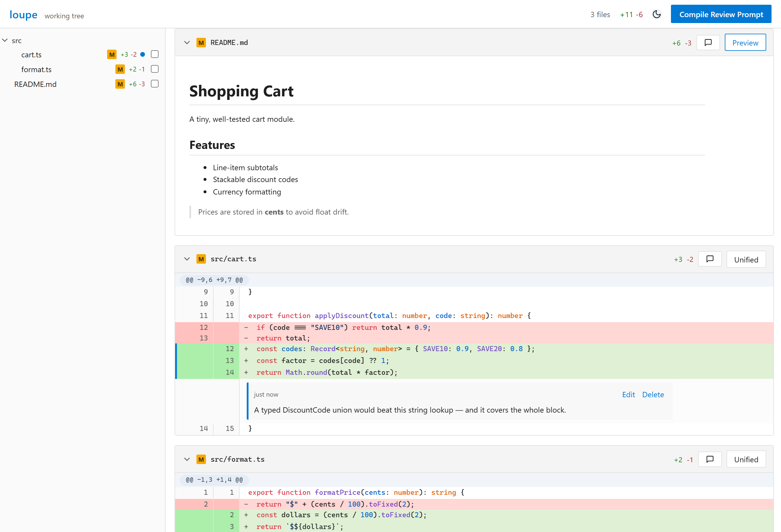Image resolution: width=781 pixels, height=532 pixels.
Task: Click the M badge in src/cart.ts header
Action: (201, 259)
